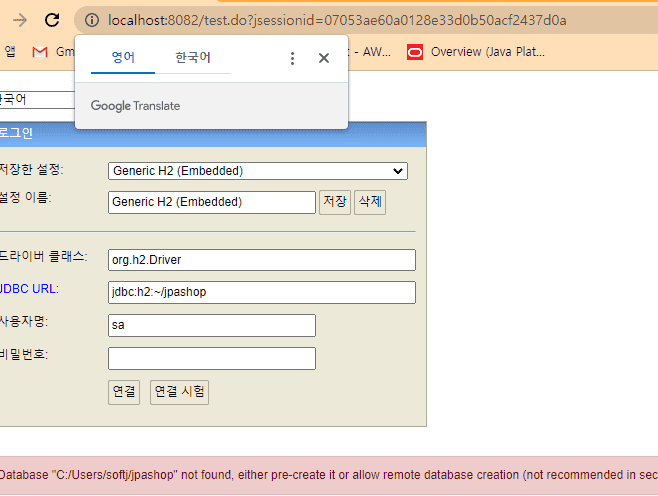The width and height of the screenshot is (658, 496).
Task: Reload the page with the refresh icon
Action: pyautogui.click(x=52, y=20)
